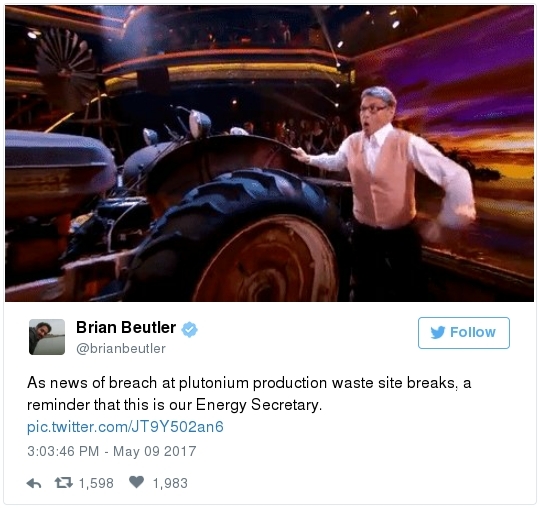This screenshot has height=508, width=540.
Task: Click the blue verified badge
Action: [189, 329]
